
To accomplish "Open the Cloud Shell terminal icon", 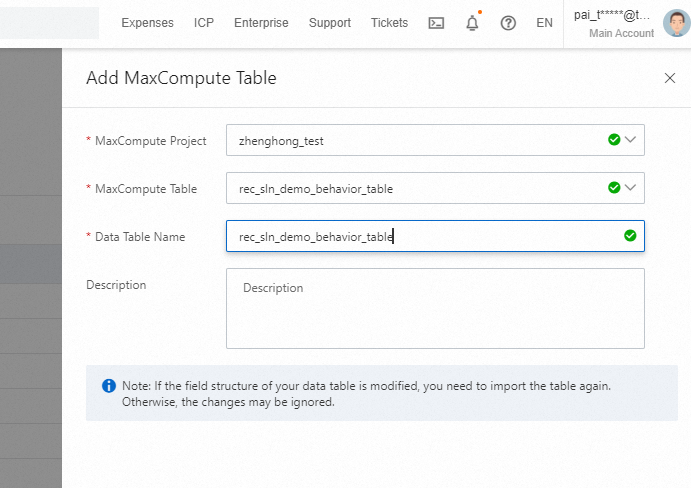I will (x=436, y=23).
